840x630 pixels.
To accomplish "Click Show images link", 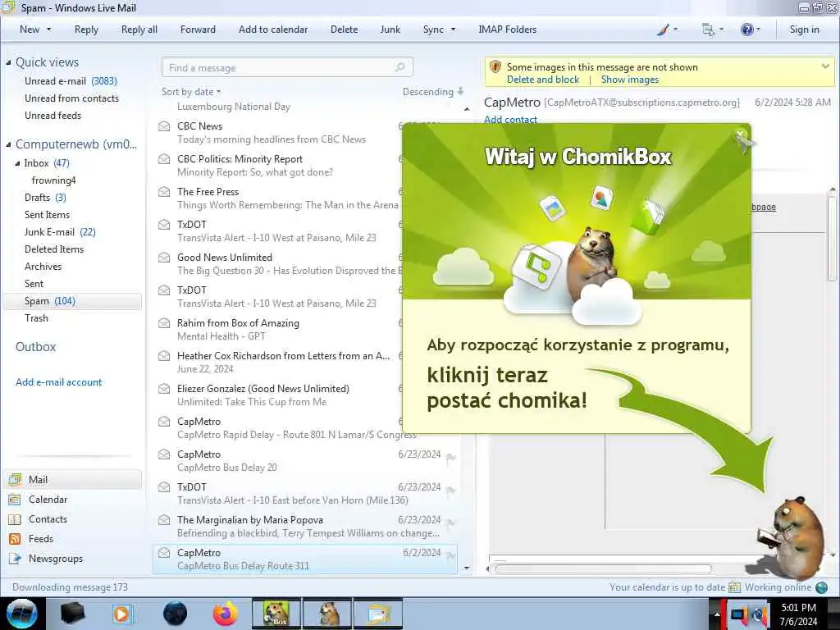I will coord(630,80).
